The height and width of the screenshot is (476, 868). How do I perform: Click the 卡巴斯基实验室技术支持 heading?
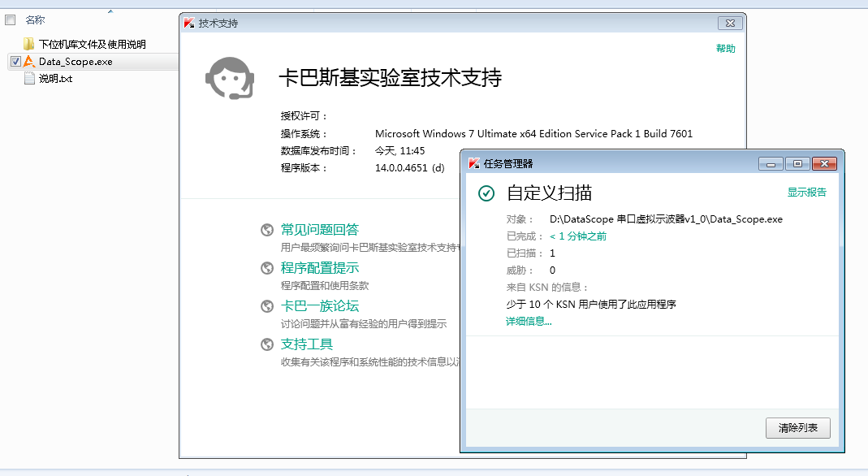tap(391, 77)
